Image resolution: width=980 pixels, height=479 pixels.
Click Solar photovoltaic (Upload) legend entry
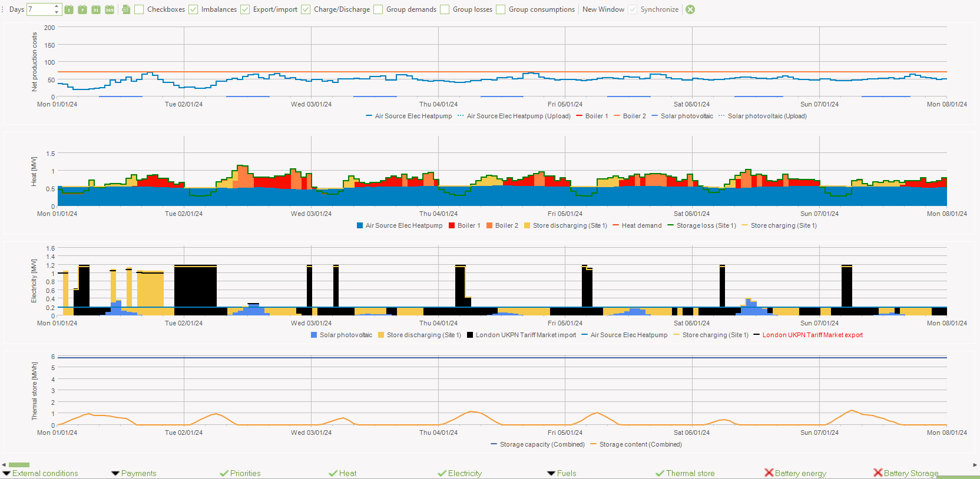click(762, 116)
